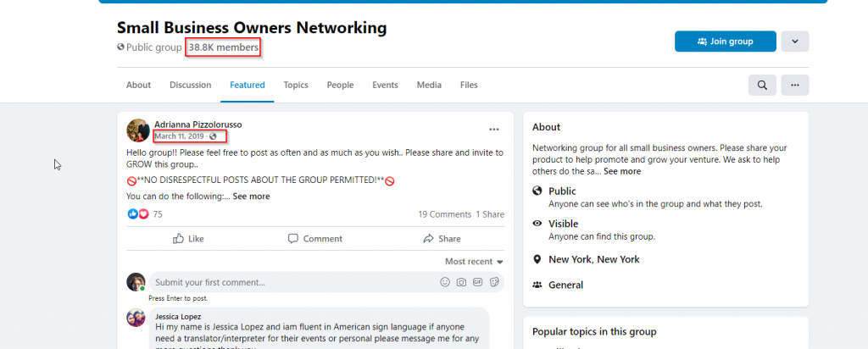Attach a photo using camera icon
Viewport: 868px width, 349px height.
pyautogui.click(x=461, y=282)
